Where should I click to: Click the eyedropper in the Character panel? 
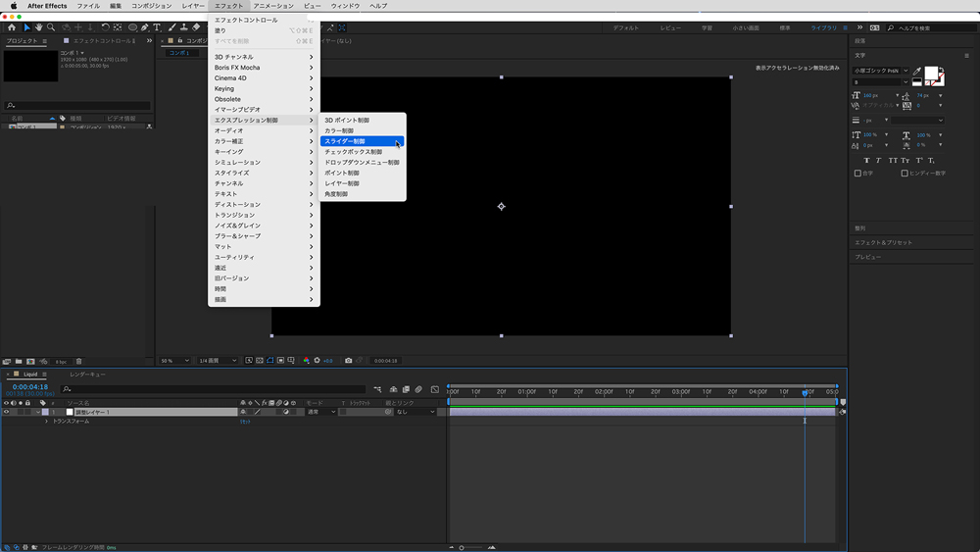click(918, 72)
